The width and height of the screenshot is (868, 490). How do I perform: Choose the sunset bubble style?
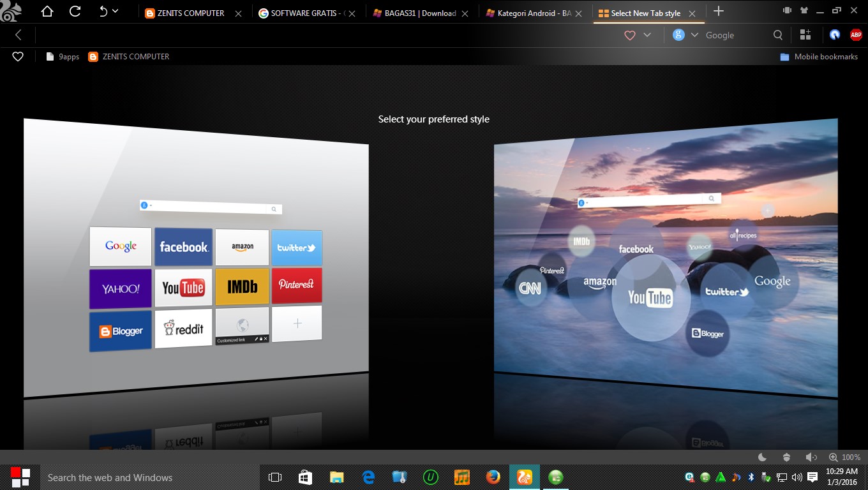point(666,257)
